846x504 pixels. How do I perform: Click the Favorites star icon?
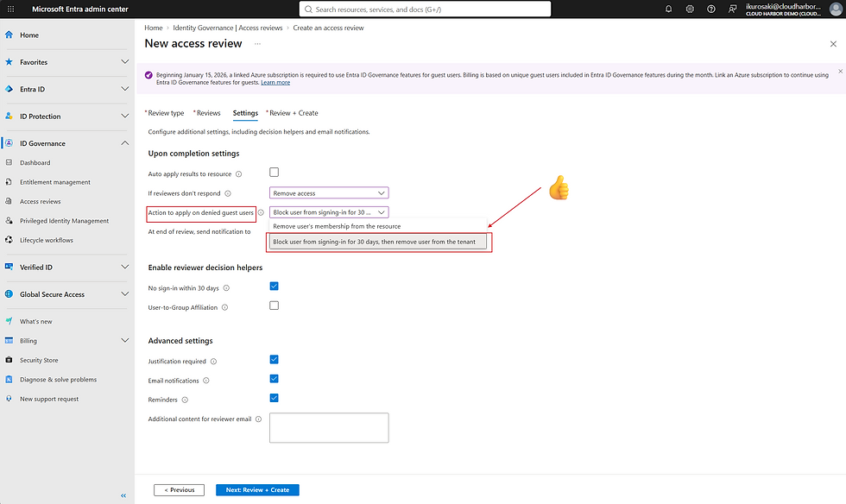click(9, 62)
